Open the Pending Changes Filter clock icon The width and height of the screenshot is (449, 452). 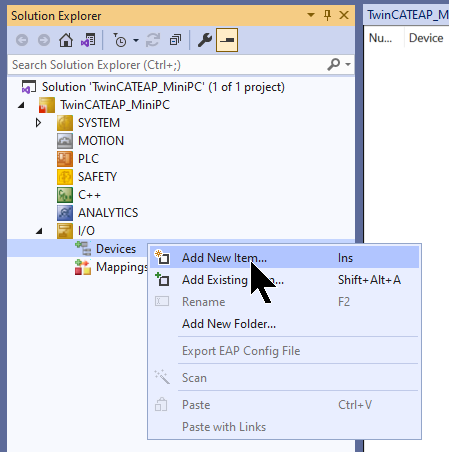click(x=119, y=40)
